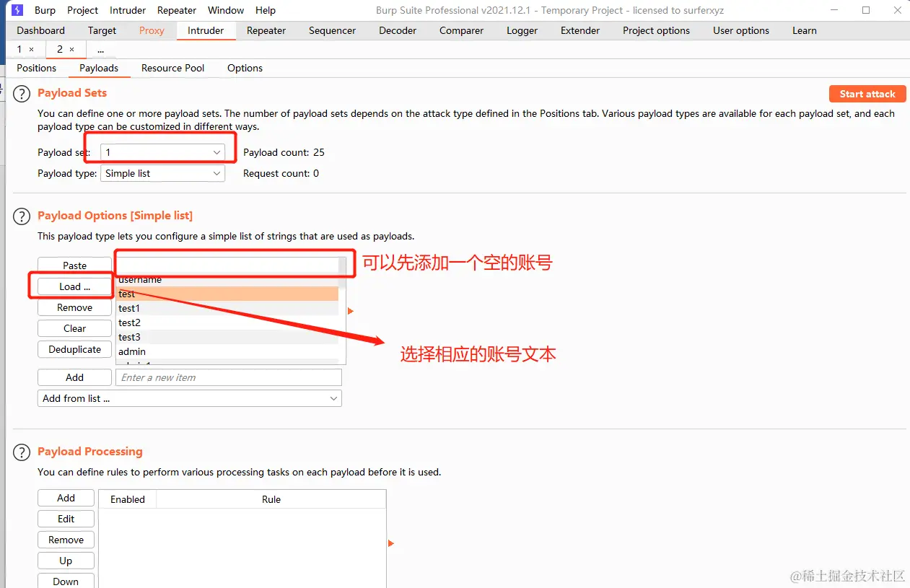
Task: Open help icon beside Payload Sets heading
Action: coord(21,93)
